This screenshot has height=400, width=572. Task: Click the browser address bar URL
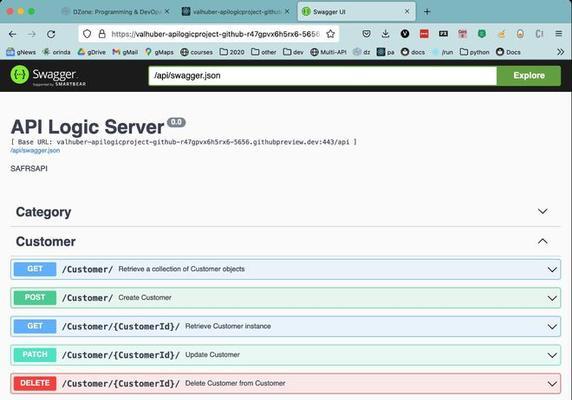[215, 34]
